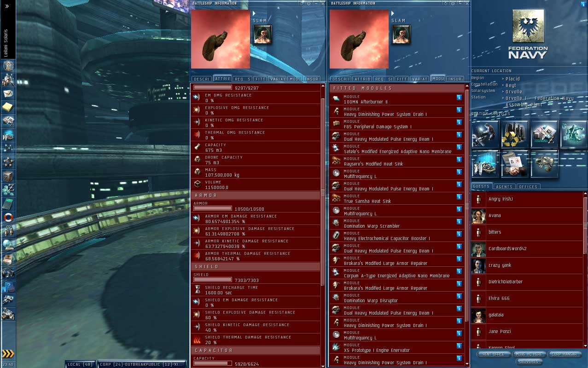
Task: Open the Market station service
Action: point(544,134)
